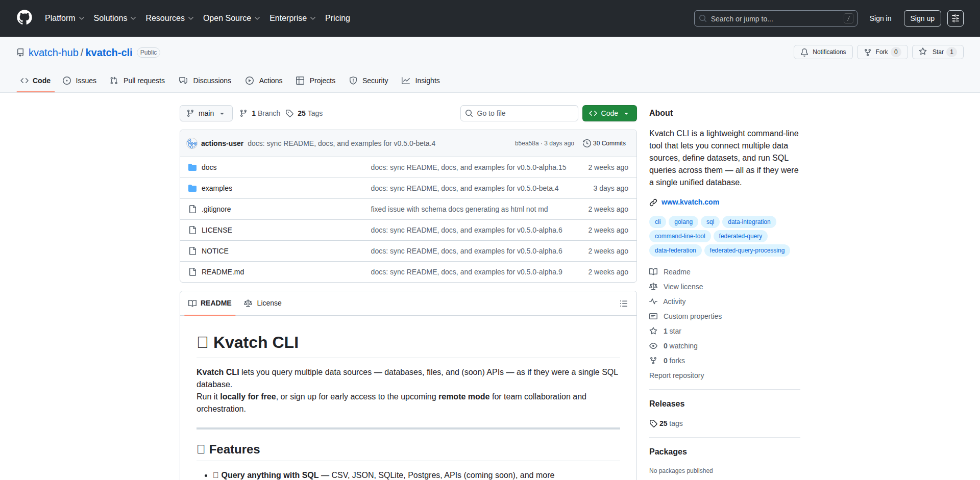Open the Insights tab
Image resolution: width=980 pixels, height=480 pixels.
click(421, 81)
